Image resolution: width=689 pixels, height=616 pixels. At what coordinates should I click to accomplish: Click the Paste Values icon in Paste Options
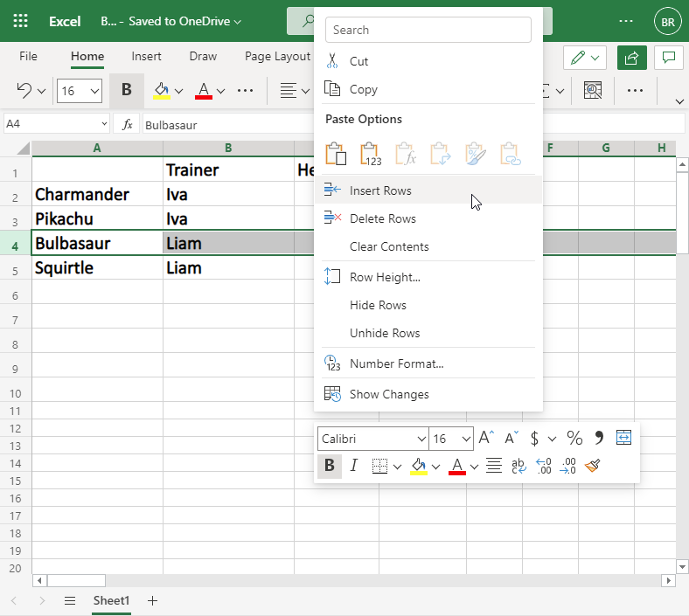371,155
